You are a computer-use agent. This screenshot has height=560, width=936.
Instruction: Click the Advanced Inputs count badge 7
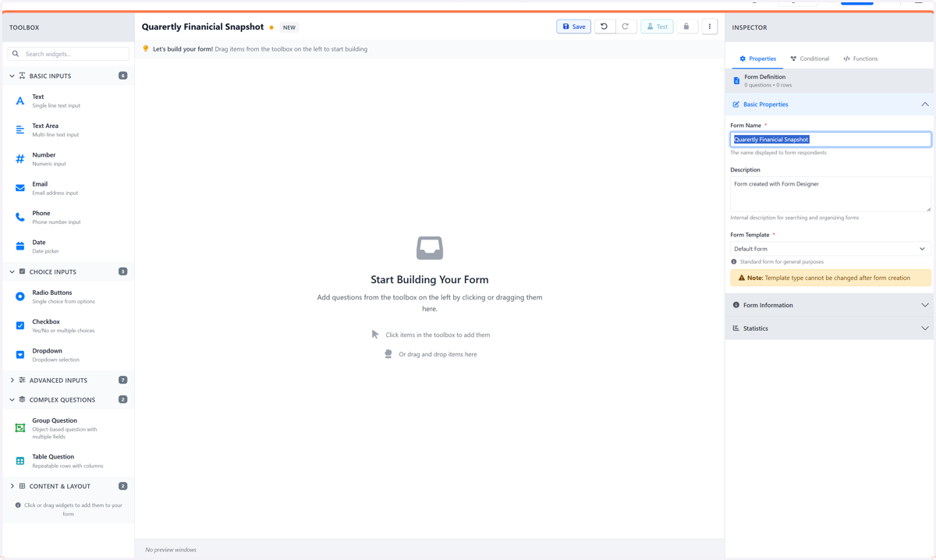click(122, 380)
